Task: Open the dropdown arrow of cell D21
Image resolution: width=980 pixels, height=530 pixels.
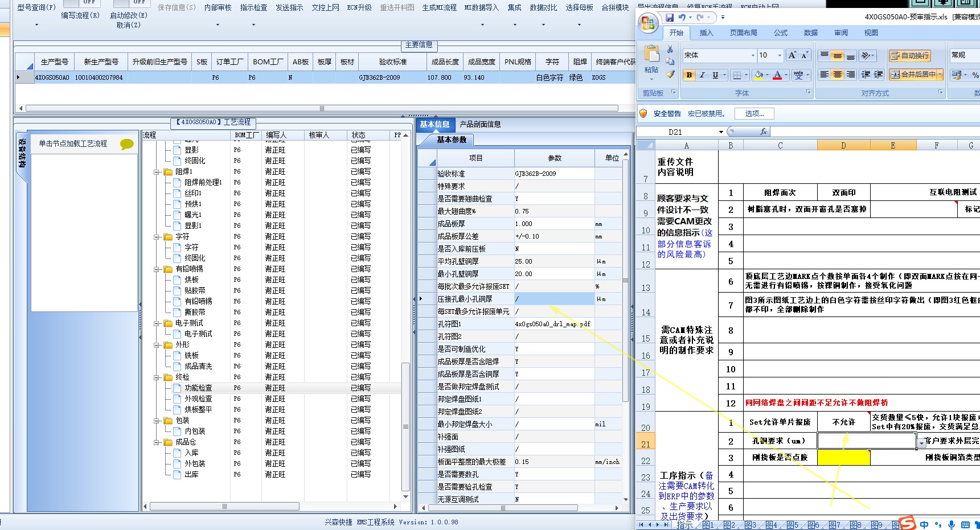Action: [921, 443]
